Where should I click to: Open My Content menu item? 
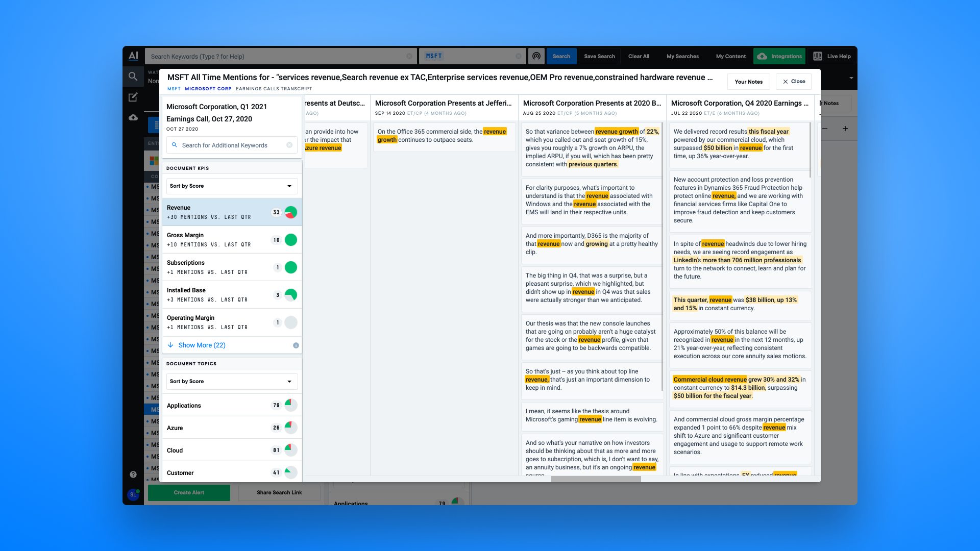click(x=730, y=56)
